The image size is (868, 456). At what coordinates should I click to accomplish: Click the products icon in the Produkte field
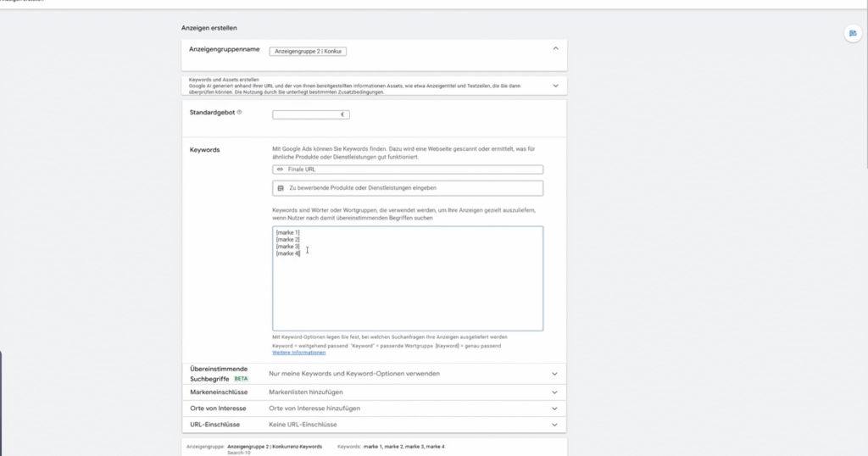(x=281, y=188)
